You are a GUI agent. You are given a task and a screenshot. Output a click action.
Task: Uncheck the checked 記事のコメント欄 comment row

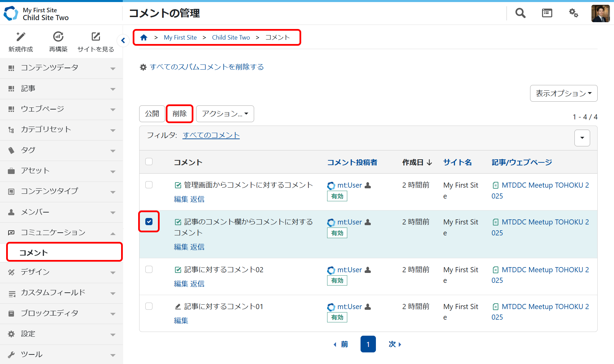click(x=149, y=222)
